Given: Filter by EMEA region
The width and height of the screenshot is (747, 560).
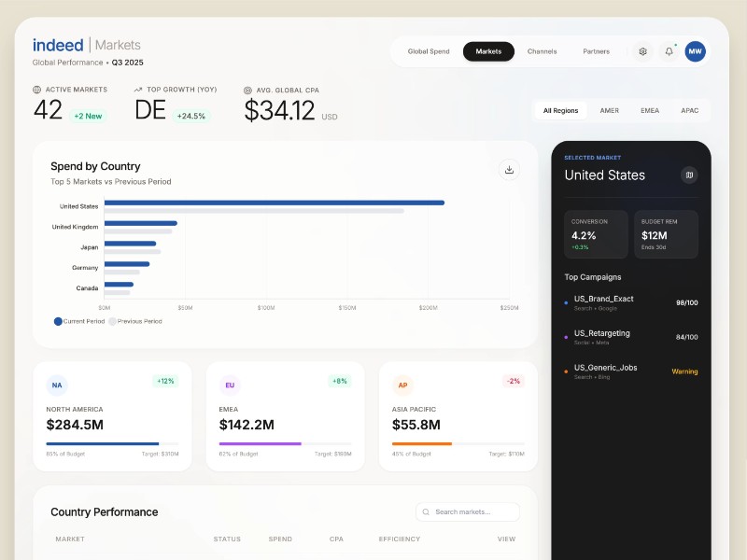Looking at the screenshot, I should (x=650, y=110).
